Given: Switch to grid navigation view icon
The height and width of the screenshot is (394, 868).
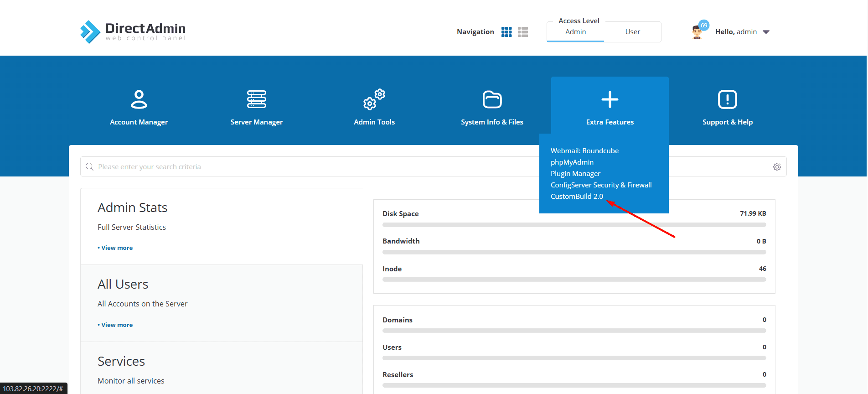Looking at the screenshot, I should (506, 32).
